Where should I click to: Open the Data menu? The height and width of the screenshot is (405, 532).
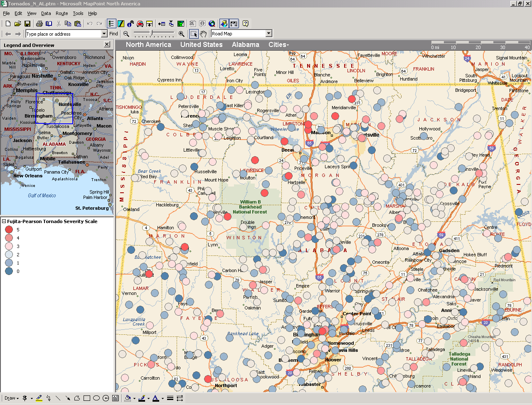point(46,13)
